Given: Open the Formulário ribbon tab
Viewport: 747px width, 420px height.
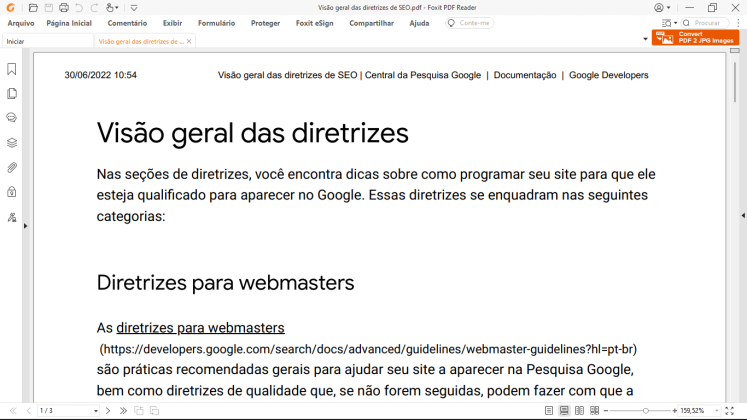Looking at the screenshot, I should pyautogui.click(x=217, y=23).
